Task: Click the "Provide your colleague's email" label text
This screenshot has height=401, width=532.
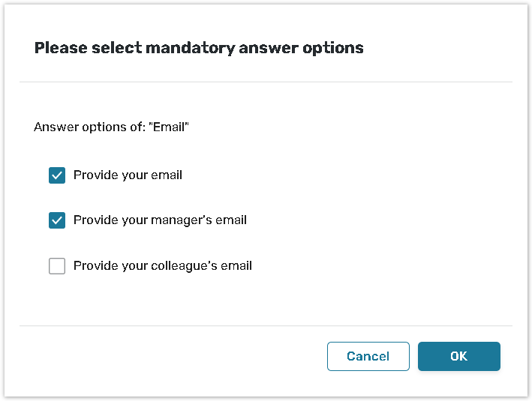Action: coord(162,265)
